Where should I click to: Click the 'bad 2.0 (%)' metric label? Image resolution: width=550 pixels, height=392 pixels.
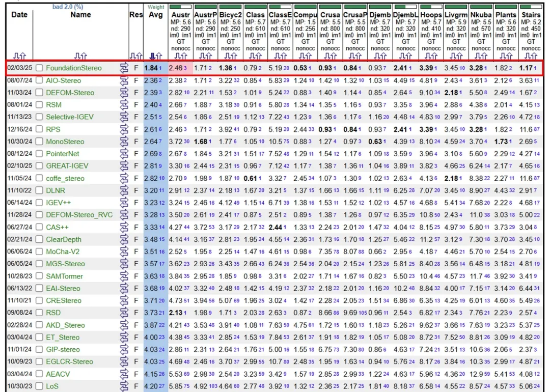pyautogui.click(x=68, y=7)
